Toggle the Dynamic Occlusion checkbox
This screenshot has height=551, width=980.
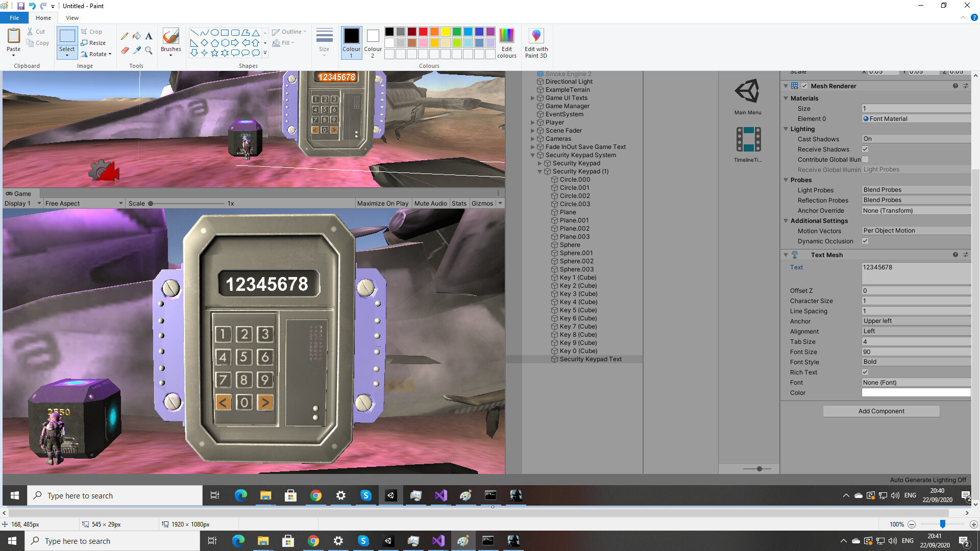[x=865, y=241]
